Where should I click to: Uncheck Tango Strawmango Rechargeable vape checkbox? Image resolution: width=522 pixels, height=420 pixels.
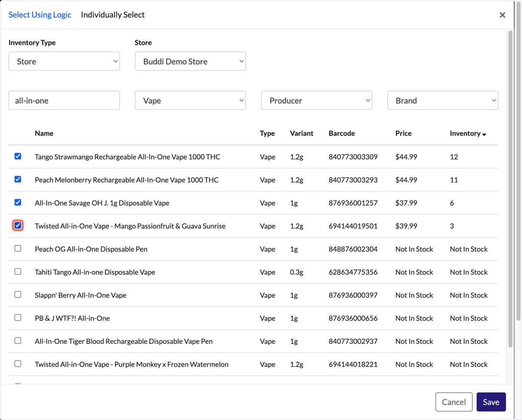click(18, 156)
